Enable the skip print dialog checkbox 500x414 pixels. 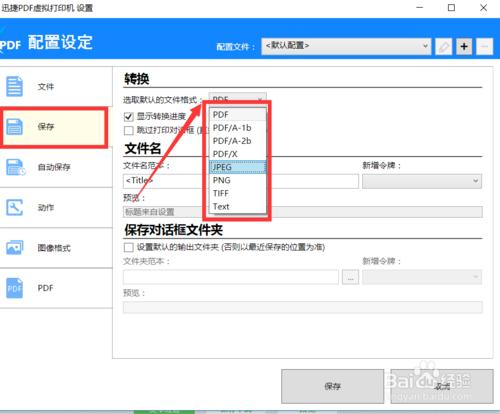click(x=128, y=130)
